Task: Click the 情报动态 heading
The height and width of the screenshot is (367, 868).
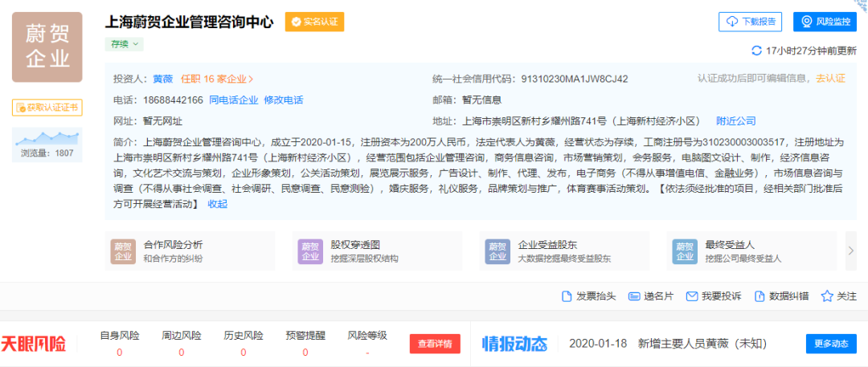Action: [515, 343]
